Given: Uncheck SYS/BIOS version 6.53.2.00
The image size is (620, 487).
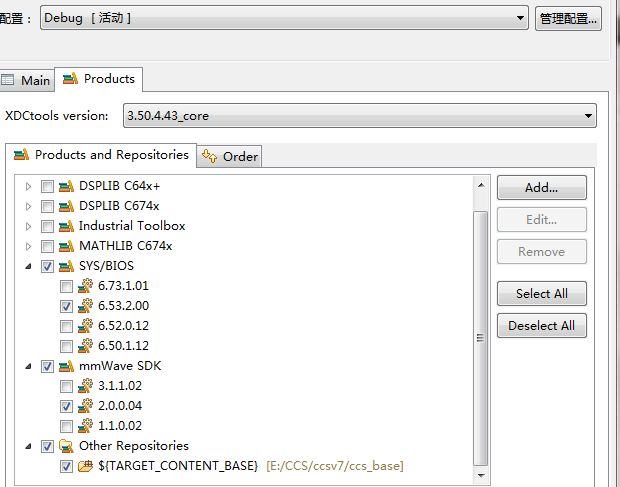Looking at the screenshot, I should pos(66,306).
